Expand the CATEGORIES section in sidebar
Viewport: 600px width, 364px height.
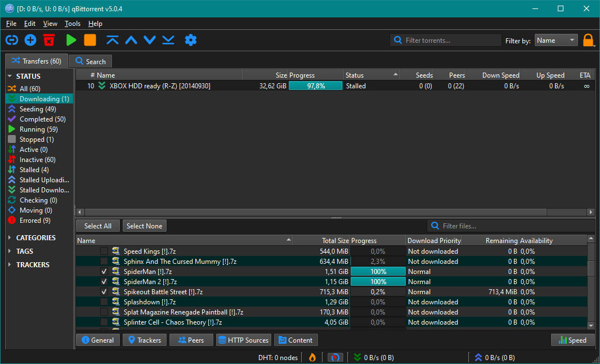coord(10,238)
